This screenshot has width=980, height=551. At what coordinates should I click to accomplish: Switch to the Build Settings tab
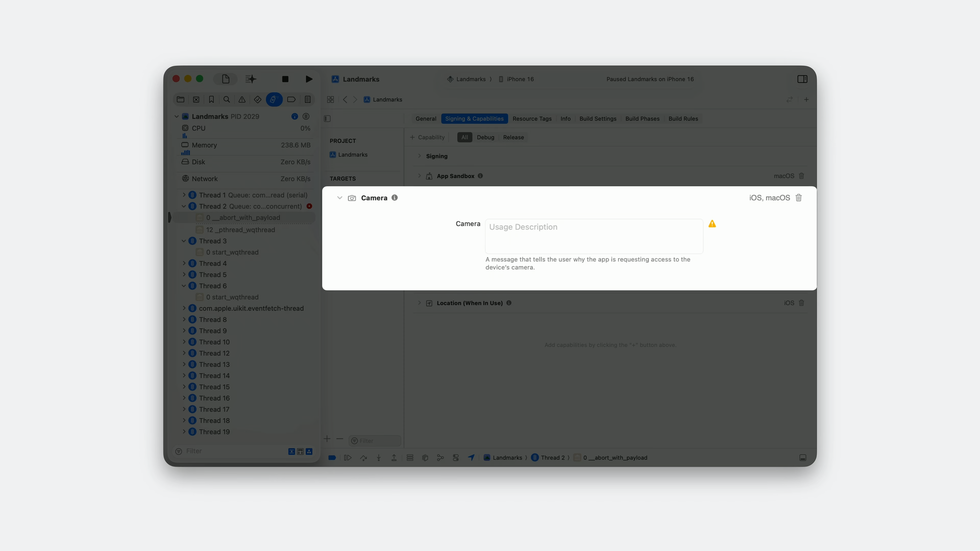598,119
